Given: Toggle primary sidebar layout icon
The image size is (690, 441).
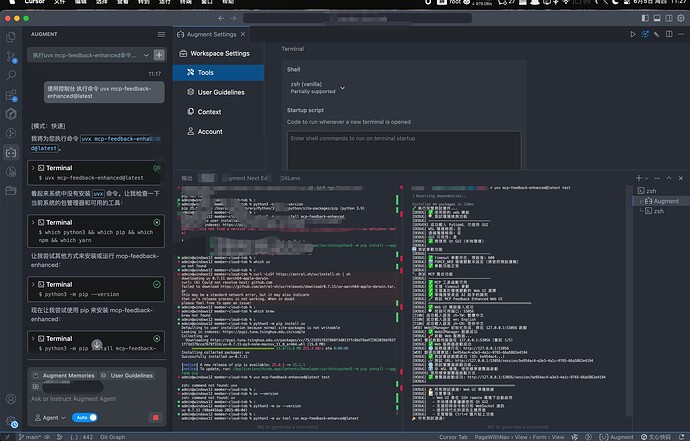Looking at the screenshot, I should click(x=645, y=18).
